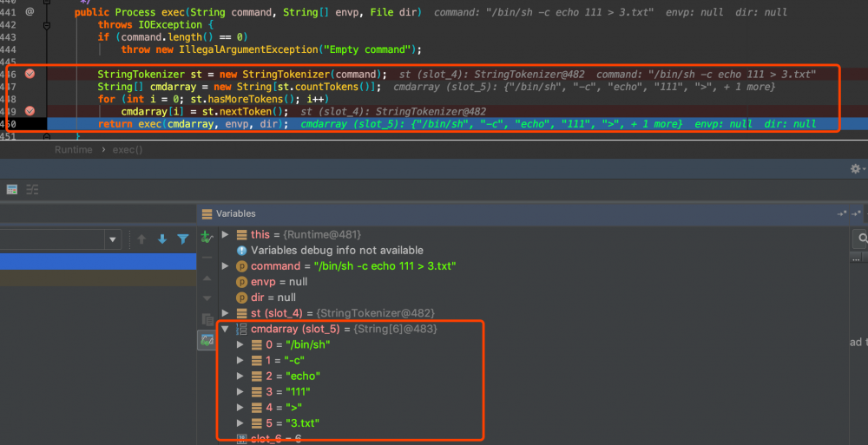Click the blue info icon beside debug info message

click(242, 251)
